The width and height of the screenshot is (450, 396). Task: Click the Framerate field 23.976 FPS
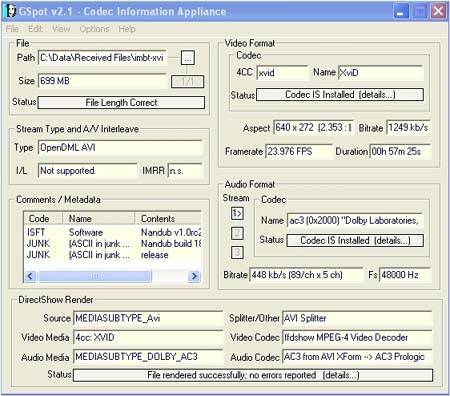(x=299, y=152)
